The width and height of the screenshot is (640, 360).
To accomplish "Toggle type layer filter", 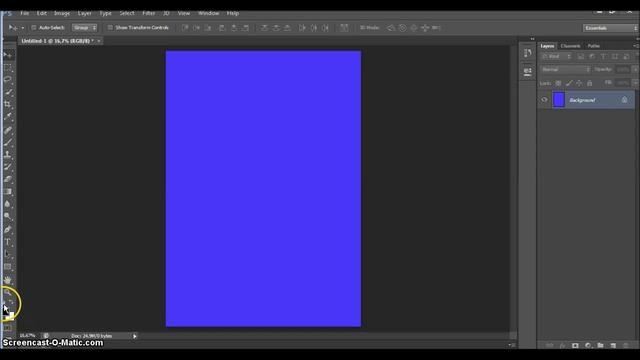I will click(603, 57).
